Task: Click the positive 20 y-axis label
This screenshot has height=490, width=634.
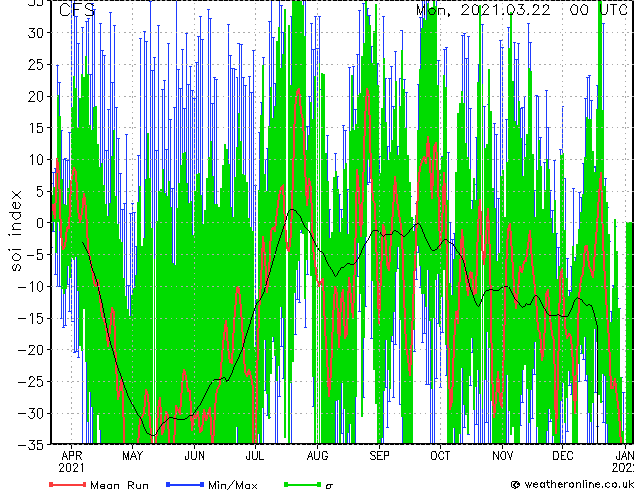Action: tap(36, 96)
